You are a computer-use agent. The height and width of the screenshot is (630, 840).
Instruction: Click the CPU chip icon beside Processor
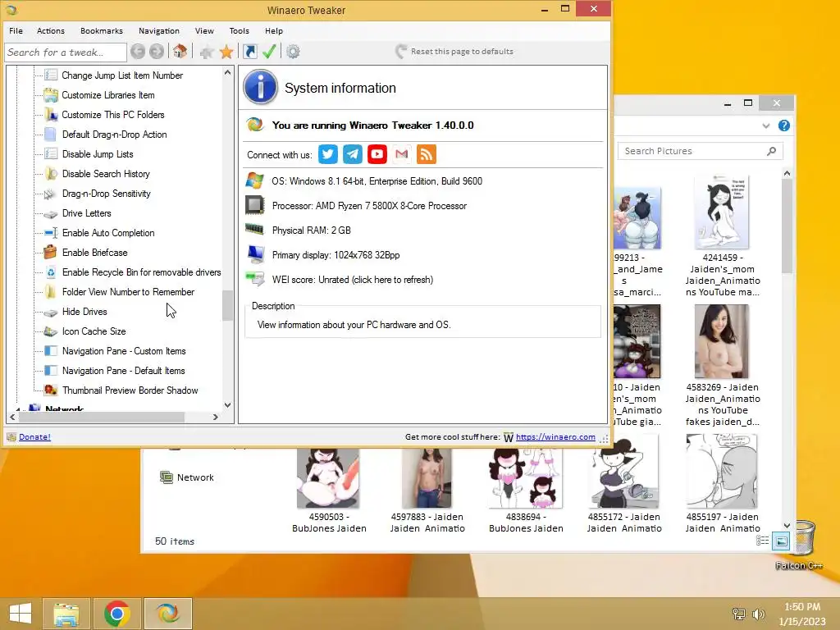coord(255,205)
